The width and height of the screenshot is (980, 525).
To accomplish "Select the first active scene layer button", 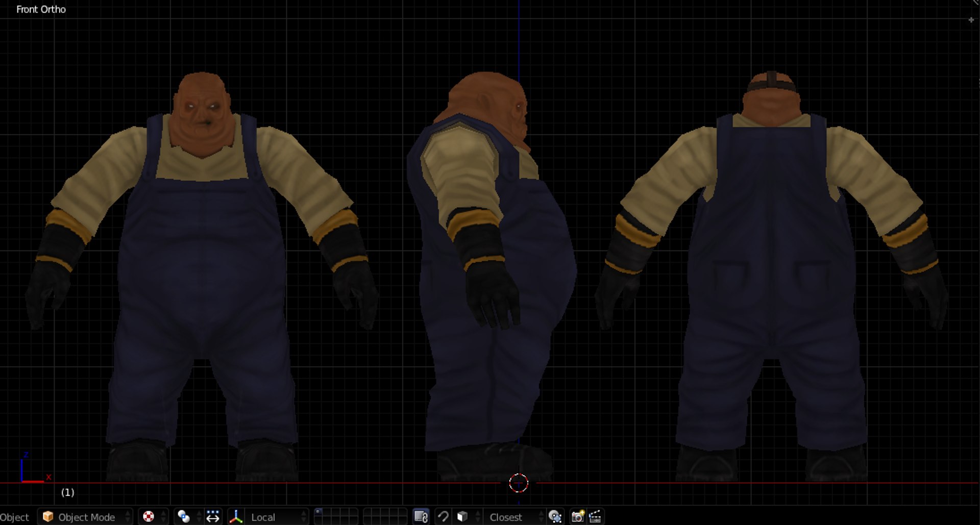I will pos(318,512).
